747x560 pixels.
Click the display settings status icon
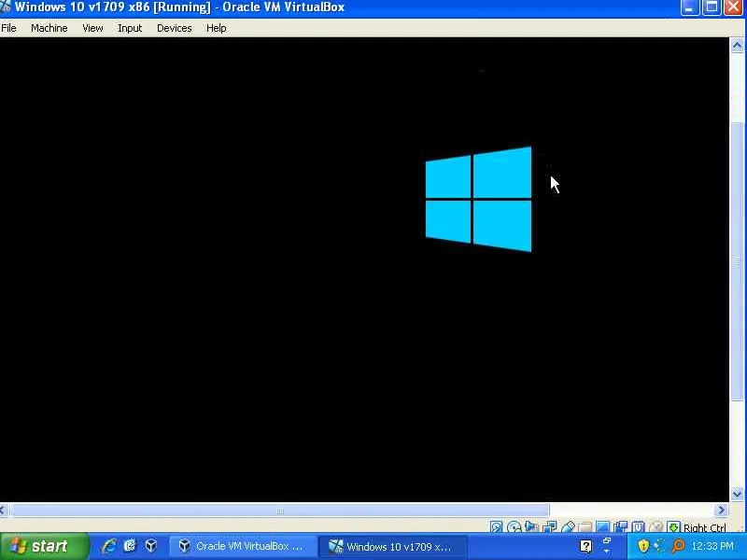point(603,526)
